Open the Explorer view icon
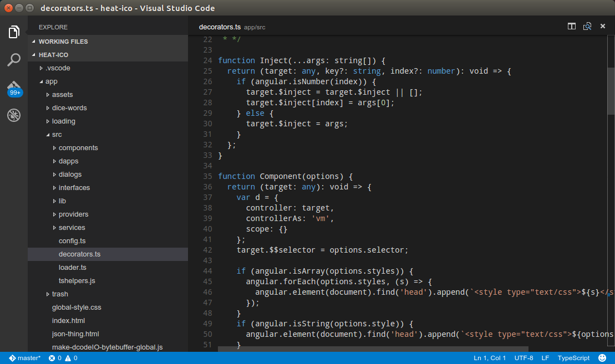615x364 pixels. 14,32
